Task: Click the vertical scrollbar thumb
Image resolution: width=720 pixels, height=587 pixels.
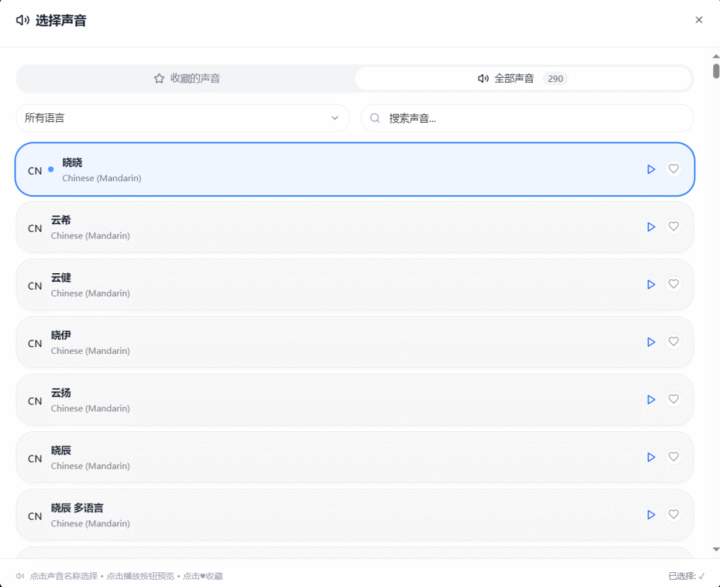Action: [x=716, y=71]
